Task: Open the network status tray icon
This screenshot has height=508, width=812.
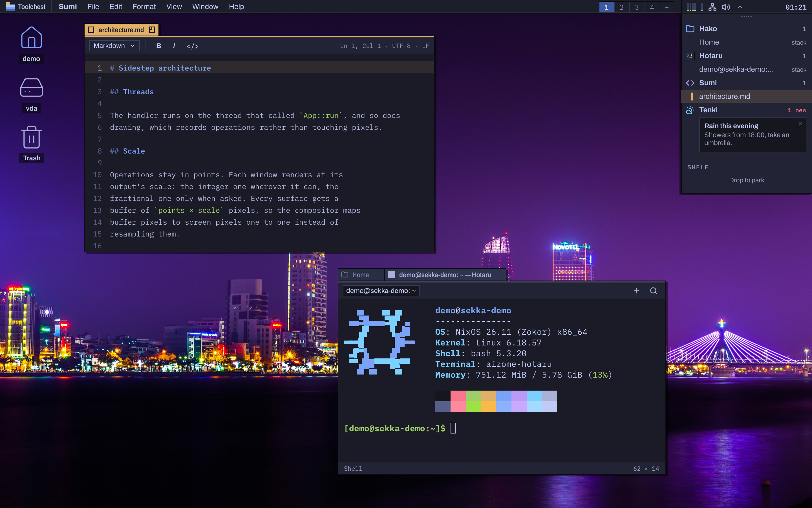Action: pos(712,7)
